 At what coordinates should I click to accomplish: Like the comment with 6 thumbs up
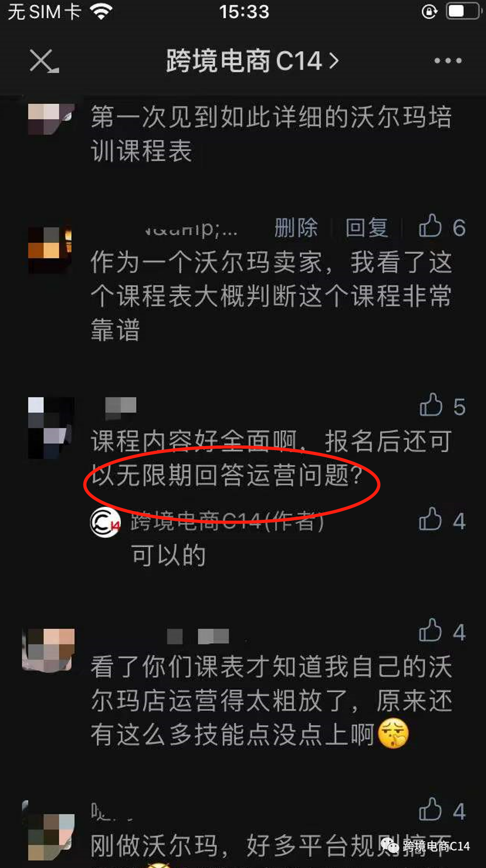tap(442, 227)
